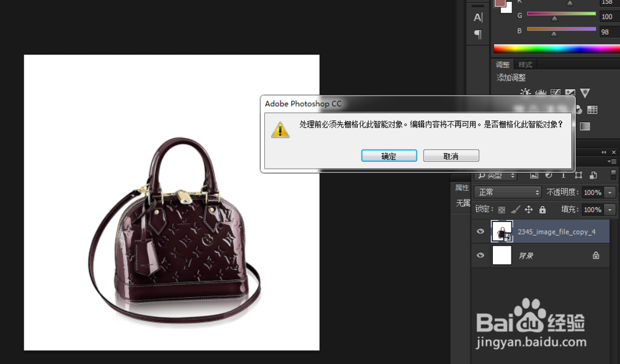This screenshot has width=620, height=364.
Task: Click the background white color swatch
Action: (x=508, y=9)
